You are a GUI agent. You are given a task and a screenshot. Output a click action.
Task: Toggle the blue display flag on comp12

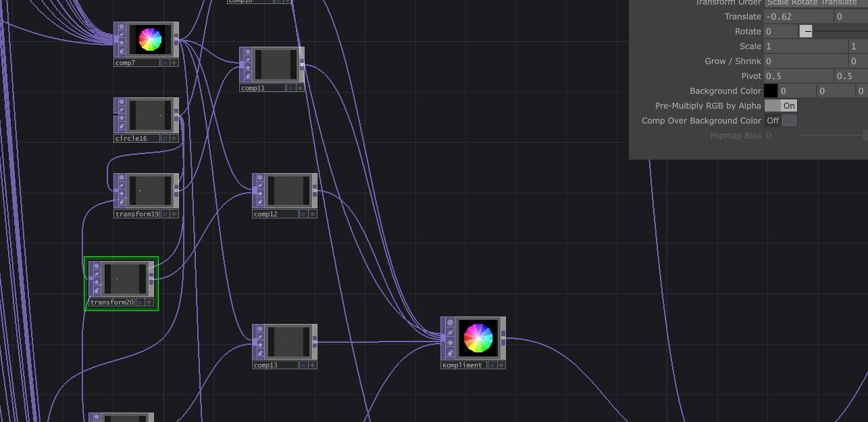click(303, 214)
